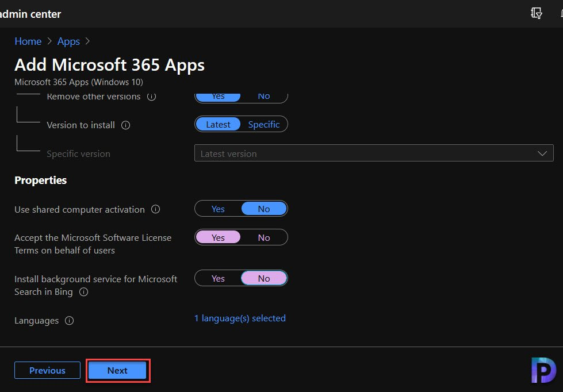This screenshot has width=563, height=392.
Task: Set shared computer activation to No
Action: (264, 209)
